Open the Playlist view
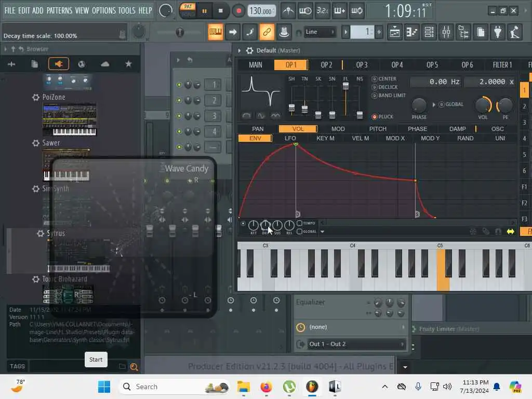 pyautogui.click(x=395, y=32)
